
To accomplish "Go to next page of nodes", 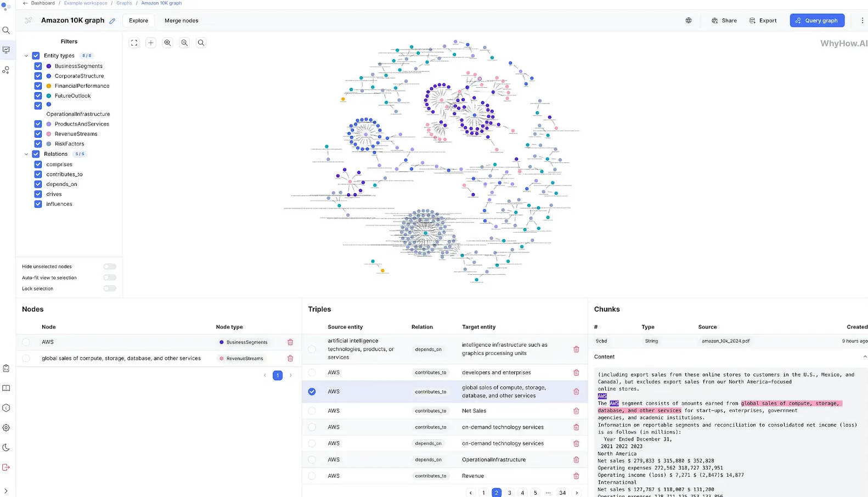I will [291, 376].
